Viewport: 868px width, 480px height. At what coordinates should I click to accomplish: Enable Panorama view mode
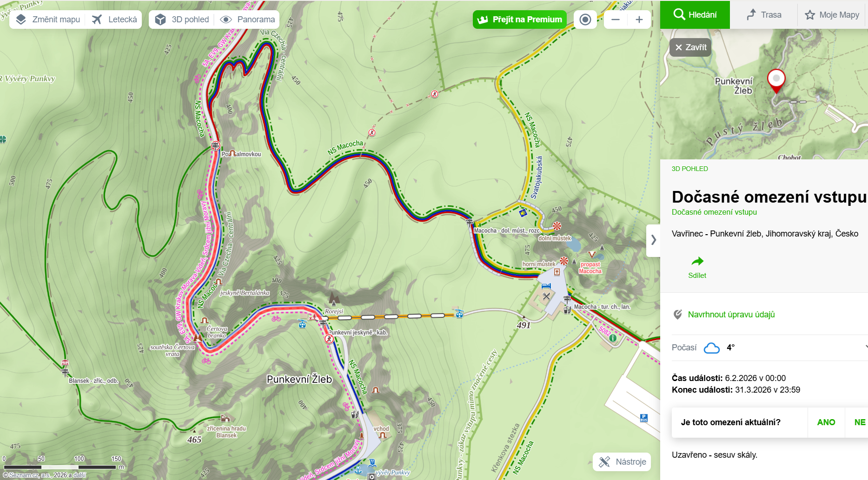(x=247, y=20)
